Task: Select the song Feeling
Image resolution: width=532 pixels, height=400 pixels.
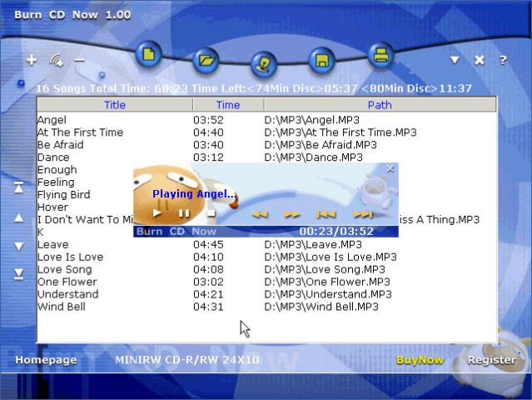Action: pos(56,182)
